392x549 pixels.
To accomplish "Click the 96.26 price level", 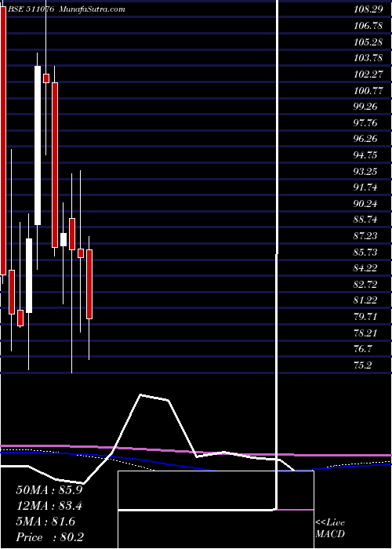I will [365, 139].
